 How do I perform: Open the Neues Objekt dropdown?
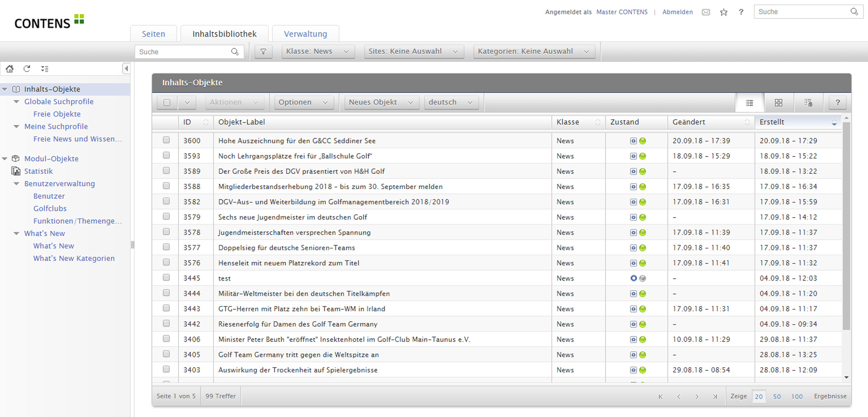click(x=381, y=103)
